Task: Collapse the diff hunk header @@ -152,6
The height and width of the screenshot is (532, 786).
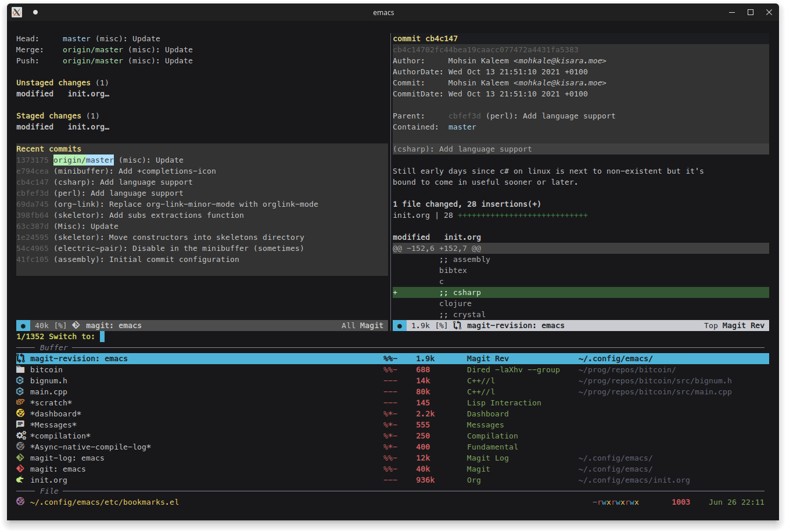Action: (x=436, y=249)
